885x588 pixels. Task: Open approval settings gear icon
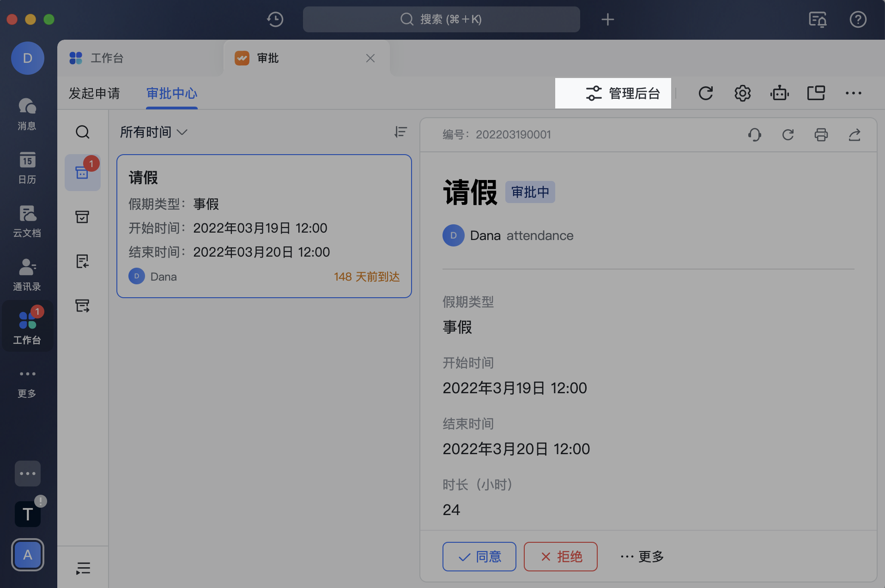point(743,93)
